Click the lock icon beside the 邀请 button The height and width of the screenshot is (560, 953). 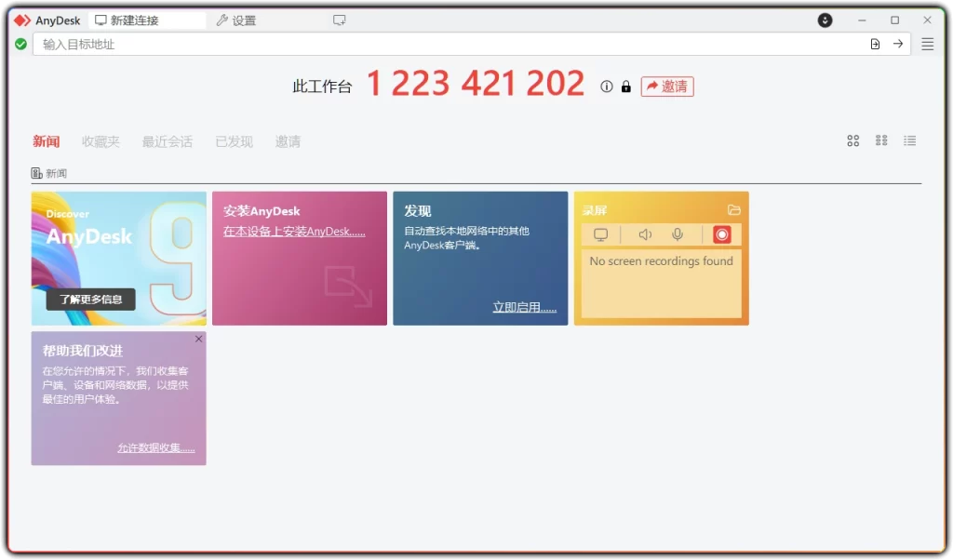click(x=624, y=87)
